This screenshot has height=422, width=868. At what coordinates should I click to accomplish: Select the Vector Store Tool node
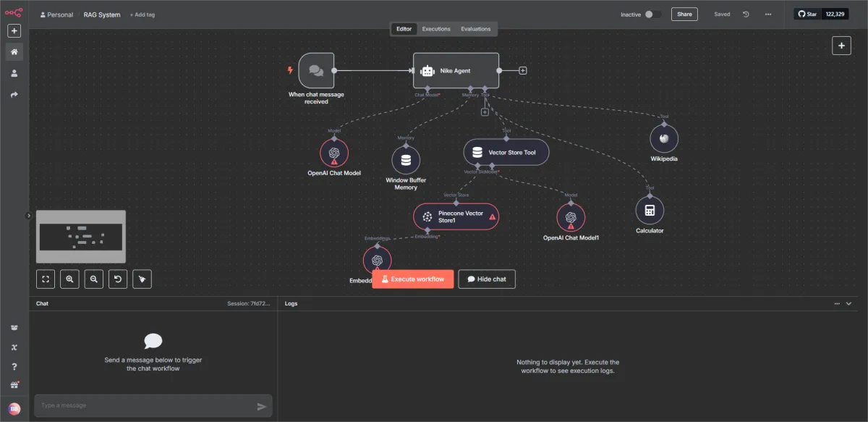pyautogui.click(x=506, y=153)
